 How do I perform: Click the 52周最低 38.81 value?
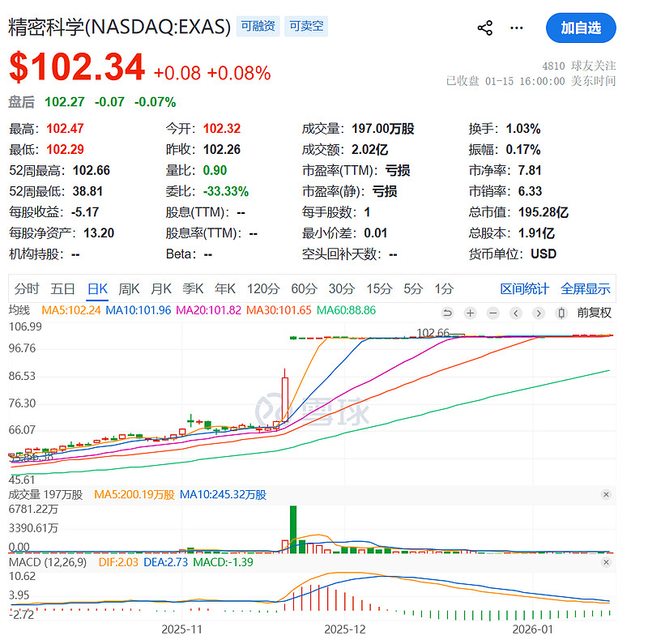pyautogui.click(x=56, y=191)
